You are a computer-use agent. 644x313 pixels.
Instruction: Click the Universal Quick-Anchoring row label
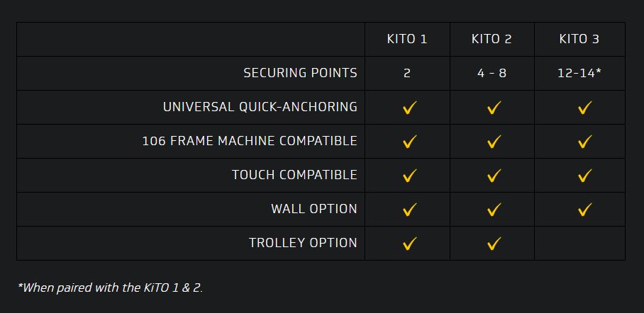pos(260,107)
